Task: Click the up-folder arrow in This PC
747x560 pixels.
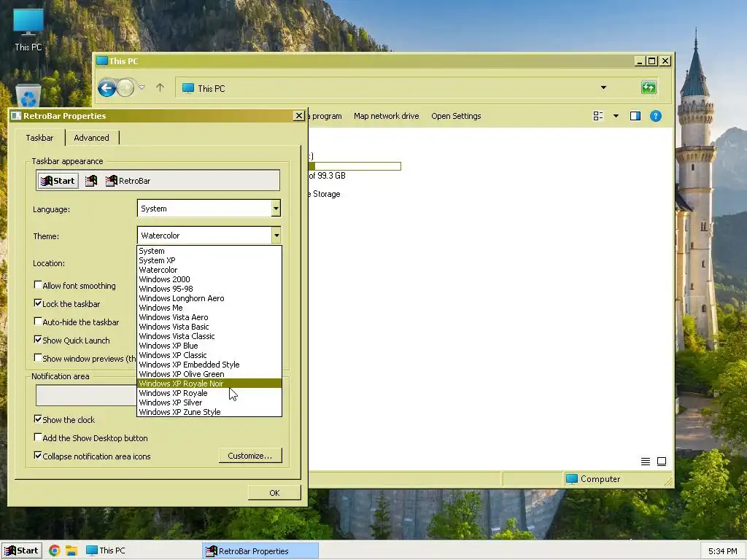Action: 160,87
